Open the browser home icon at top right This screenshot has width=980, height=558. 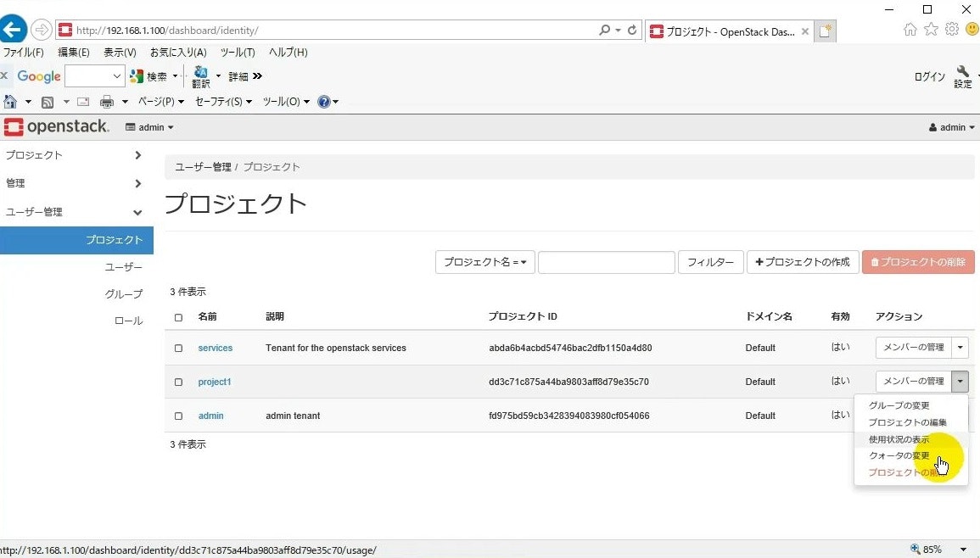point(910,30)
